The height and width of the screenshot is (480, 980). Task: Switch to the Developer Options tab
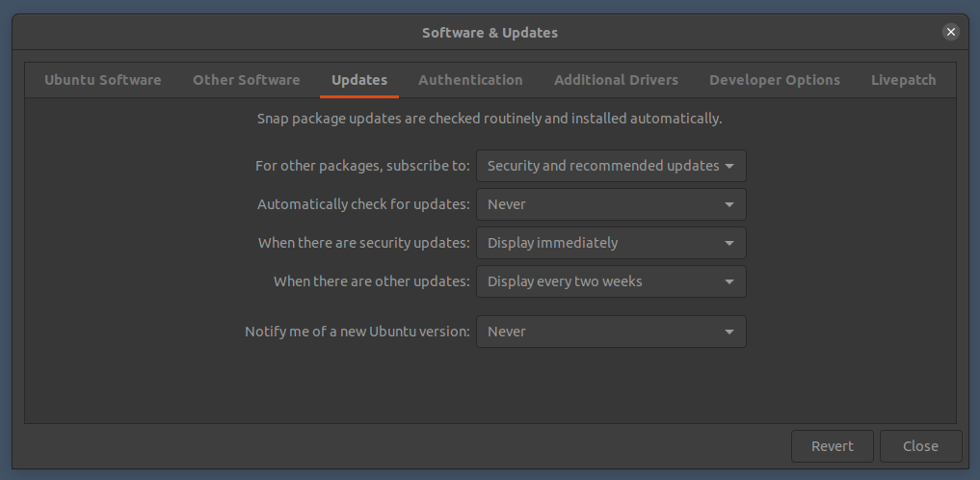coord(774,80)
